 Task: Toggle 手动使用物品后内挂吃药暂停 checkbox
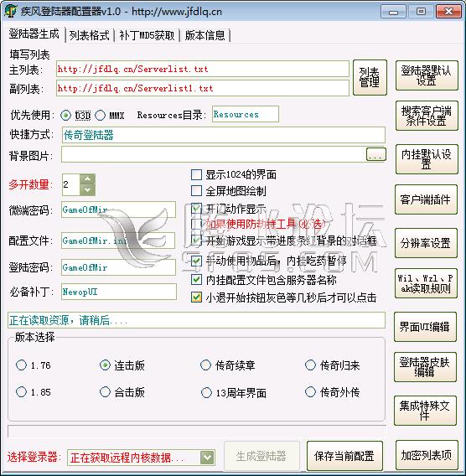[x=196, y=261]
